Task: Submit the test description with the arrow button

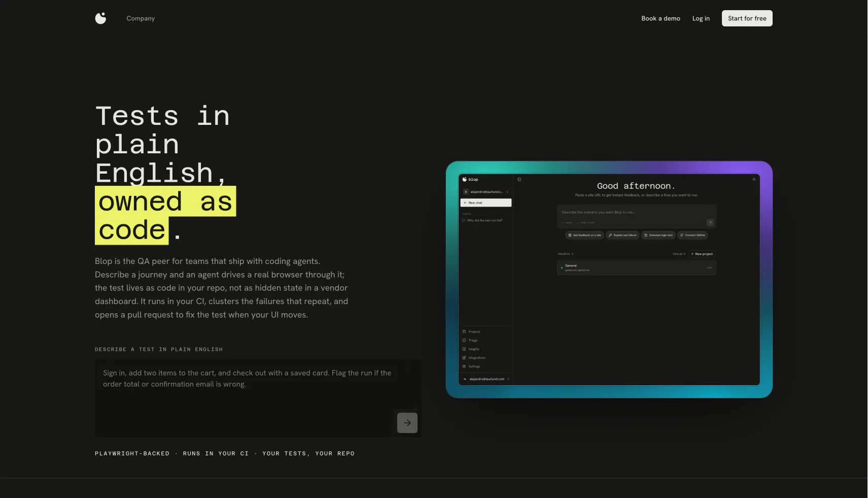Action: pyautogui.click(x=407, y=422)
